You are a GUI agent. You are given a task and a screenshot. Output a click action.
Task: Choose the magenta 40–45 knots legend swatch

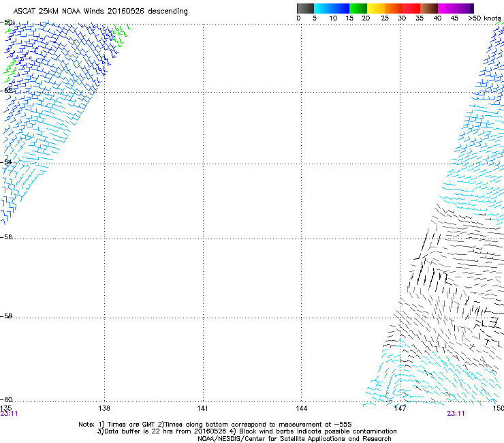point(447,8)
